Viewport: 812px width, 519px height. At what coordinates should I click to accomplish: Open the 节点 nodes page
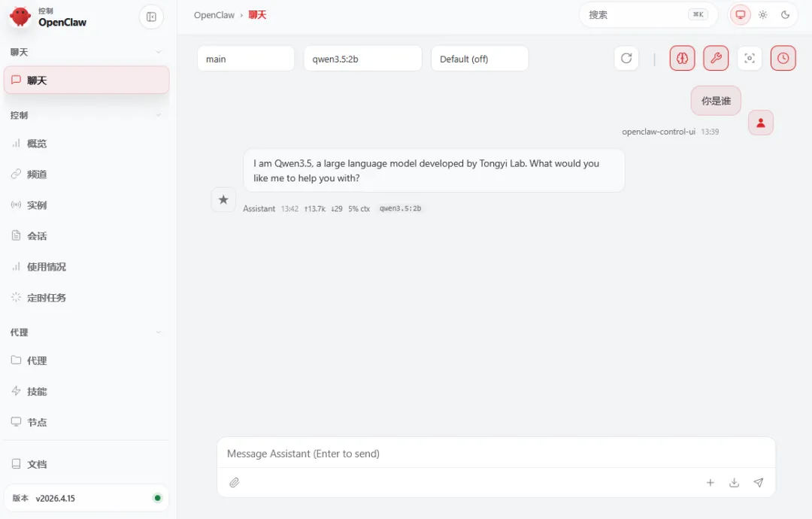tap(86, 422)
